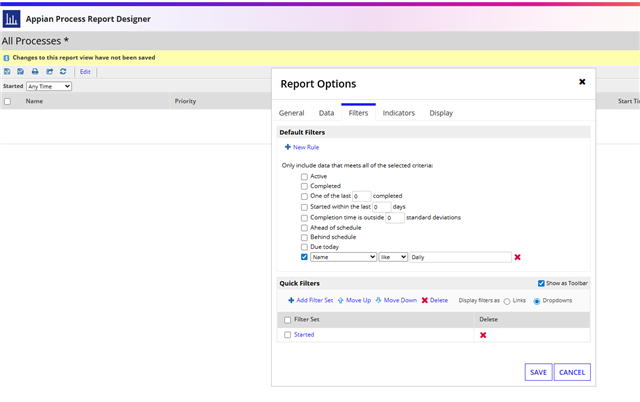Viewport: 640px width, 402px height.
Task: Click the Print report icon
Action: 35,72
